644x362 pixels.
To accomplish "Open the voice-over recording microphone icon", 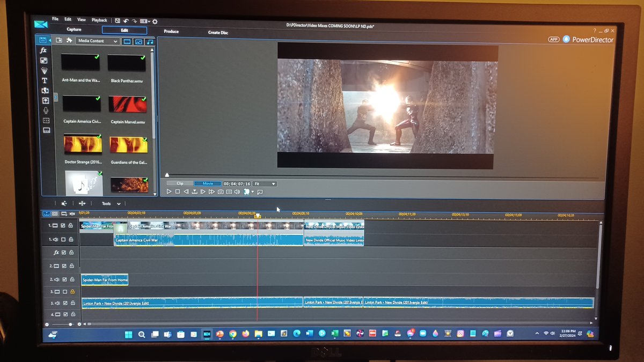I will (x=44, y=109).
